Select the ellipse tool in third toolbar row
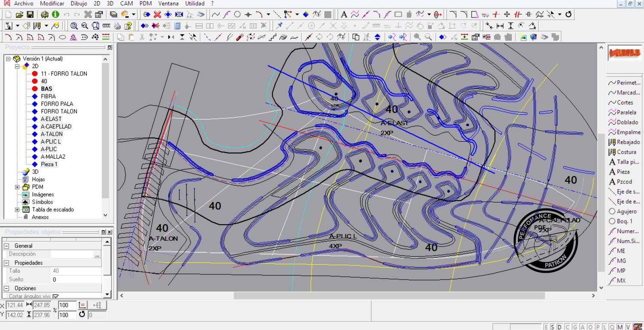This screenshot has width=644, height=330. click(62, 37)
